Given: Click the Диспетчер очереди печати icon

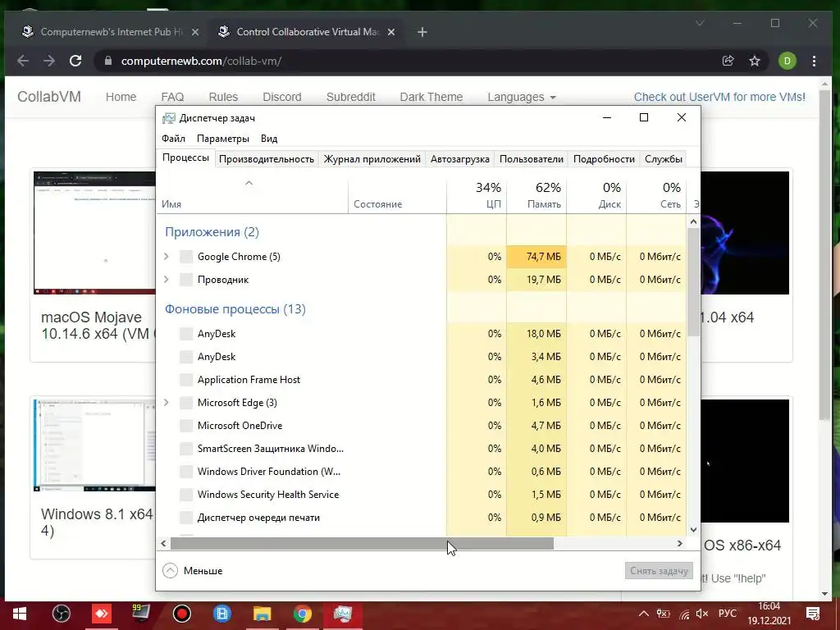Looking at the screenshot, I should (x=186, y=518).
